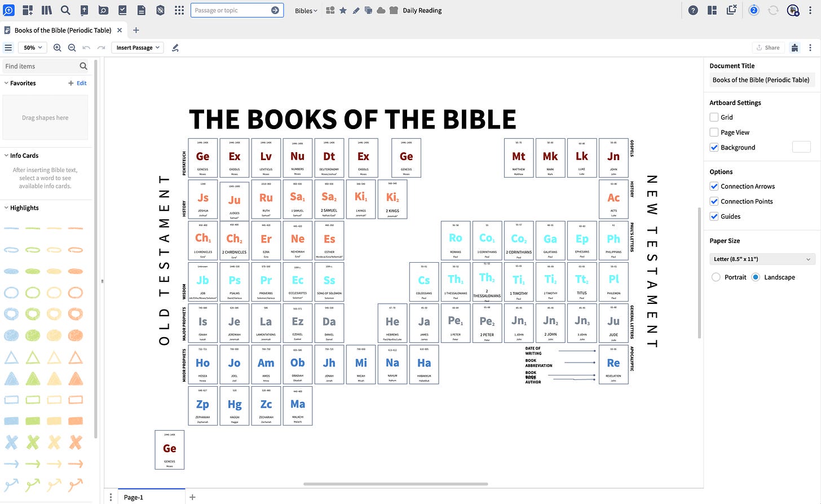Select the highlighter pen in the canvas toolbar
821x504 pixels.
pyautogui.click(x=175, y=47)
